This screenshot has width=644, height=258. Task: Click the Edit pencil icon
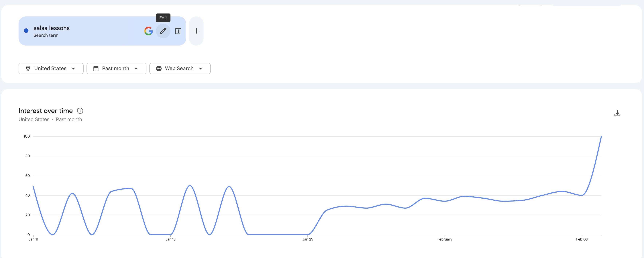163,31
